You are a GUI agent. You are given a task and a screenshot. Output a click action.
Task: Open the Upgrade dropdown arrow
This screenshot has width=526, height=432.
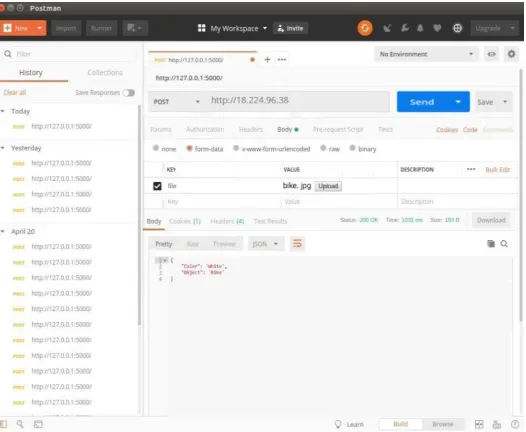pyautogui.click(x=513, y=28)
